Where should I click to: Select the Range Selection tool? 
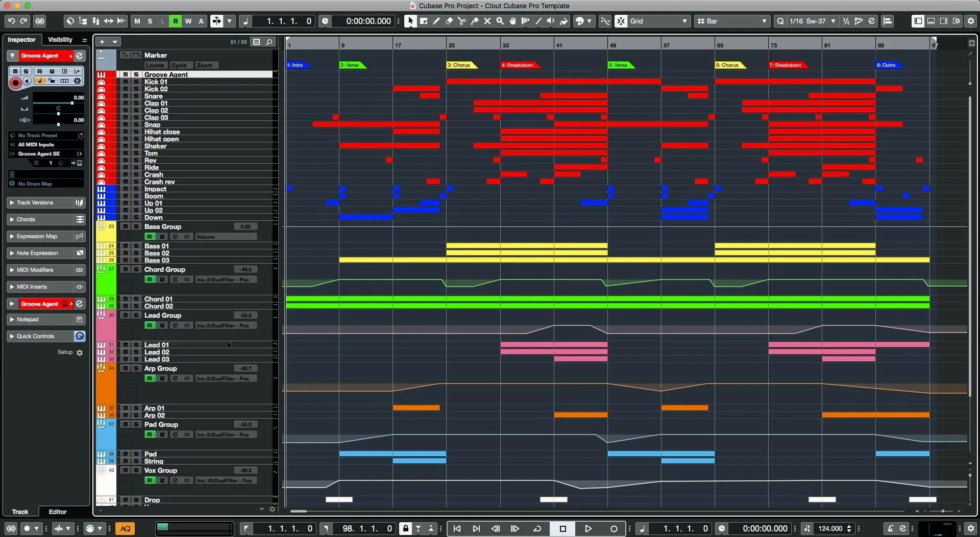pos(423,21)
